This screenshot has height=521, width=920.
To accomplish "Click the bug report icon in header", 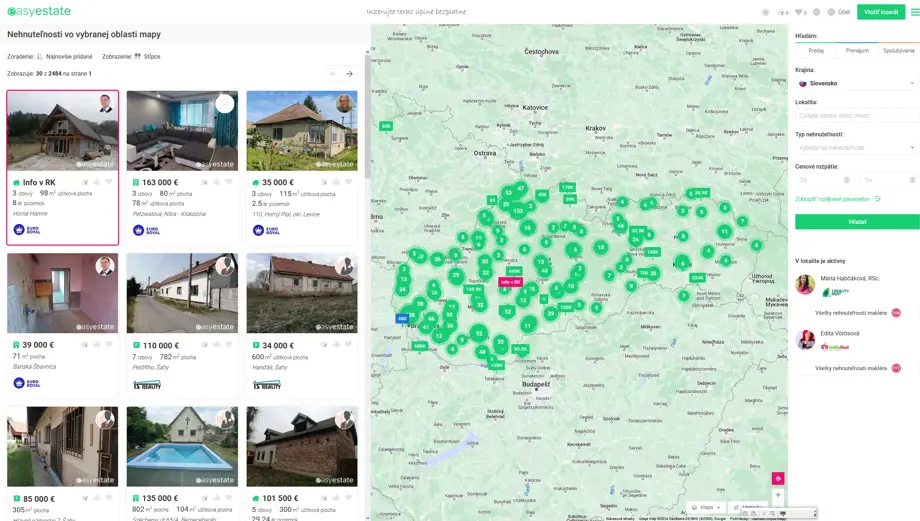I will (x=765, y=12).
